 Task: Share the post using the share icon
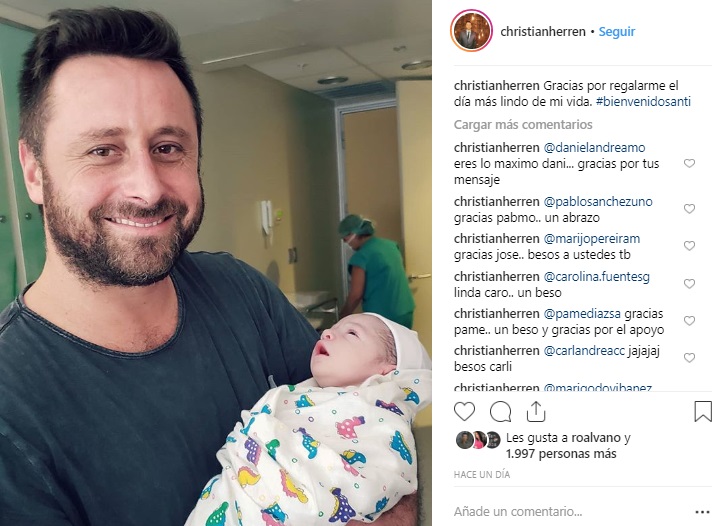pyautogui.click(x=536, y=412)
